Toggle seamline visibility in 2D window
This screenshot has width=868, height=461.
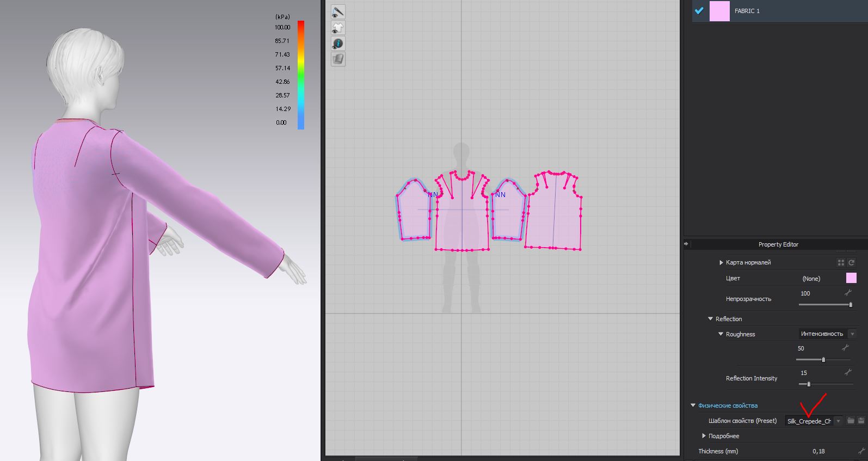click(x=338, y=12)
